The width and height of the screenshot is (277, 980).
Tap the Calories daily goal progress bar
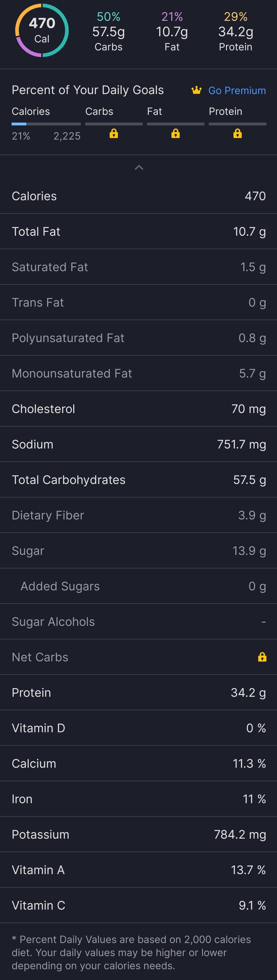[46, 124]
